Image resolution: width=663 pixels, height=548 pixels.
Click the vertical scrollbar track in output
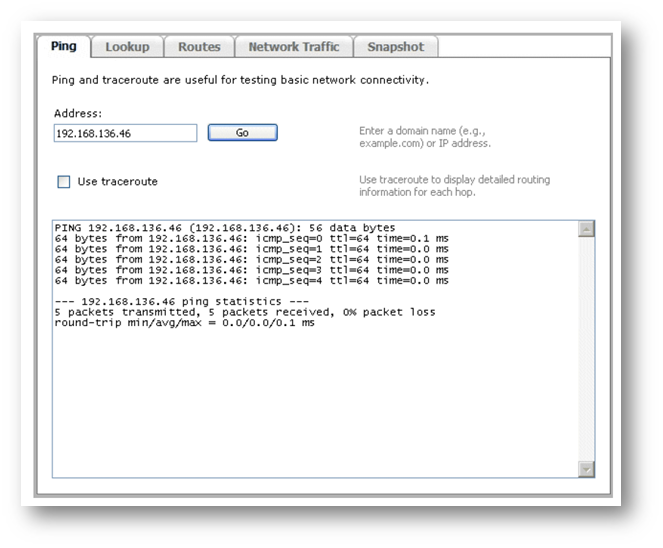[x=586, y=350]
